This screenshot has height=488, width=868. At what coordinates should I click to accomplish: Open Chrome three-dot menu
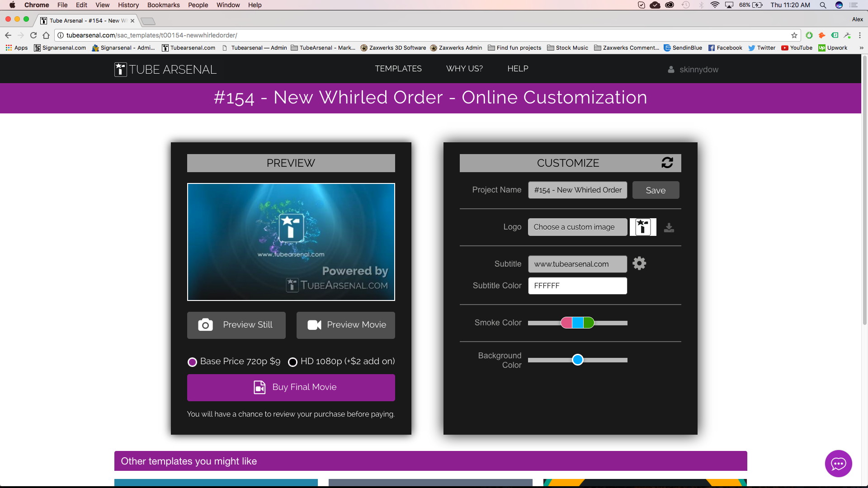860,35
